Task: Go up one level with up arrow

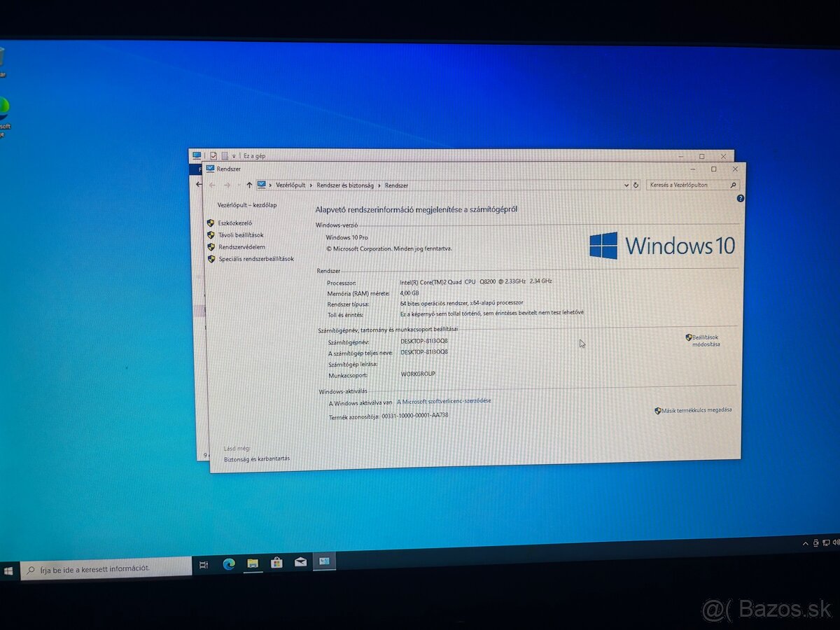Action: [249, 185]
